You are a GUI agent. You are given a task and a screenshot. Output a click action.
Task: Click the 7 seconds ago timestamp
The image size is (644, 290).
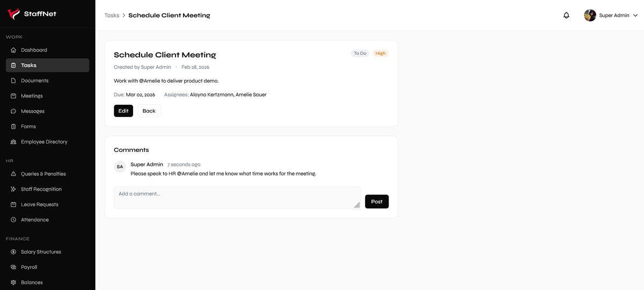184,165
